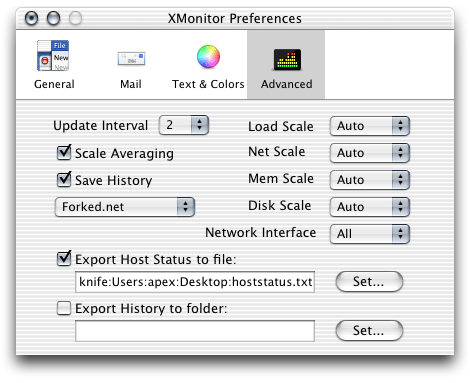This screenshot has height=383, width=470.
Task: Open the Forked.net host dropdown
Action: (x=125, y=207)
